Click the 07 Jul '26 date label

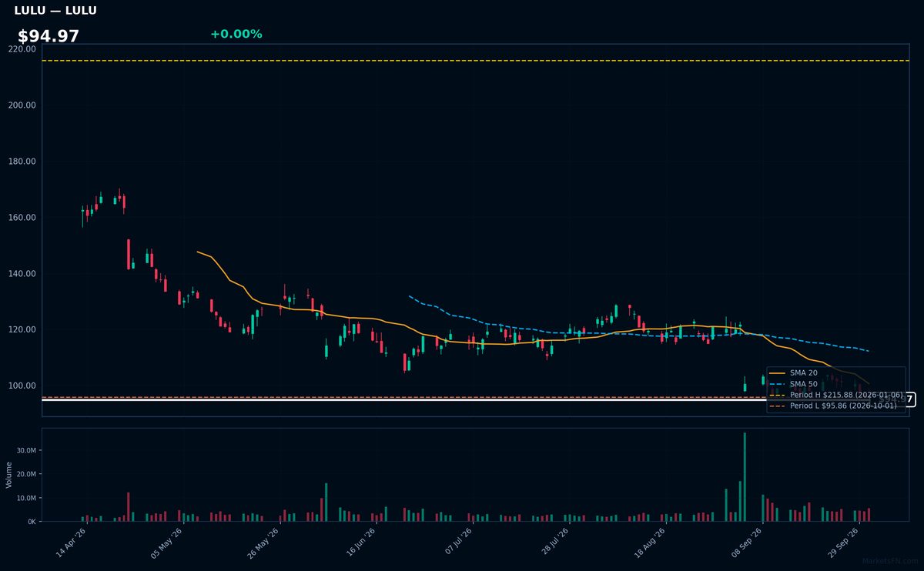[457, 543]
